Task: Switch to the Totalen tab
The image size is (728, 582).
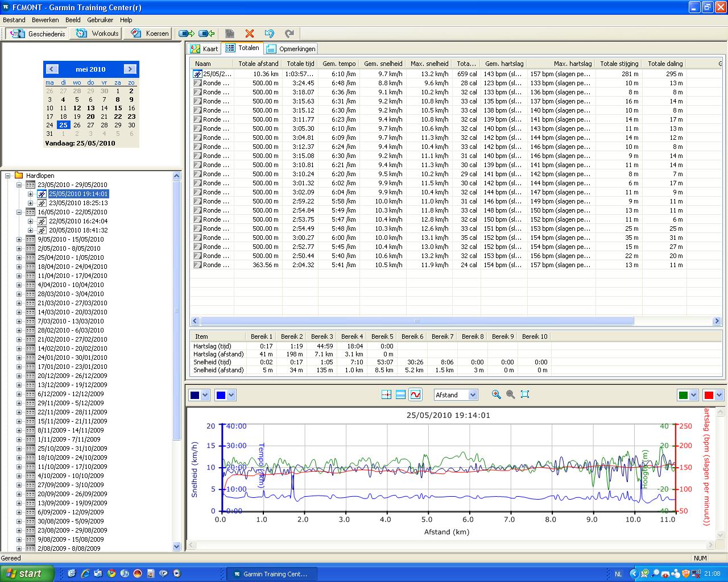Action: click(x=242, y=48)
